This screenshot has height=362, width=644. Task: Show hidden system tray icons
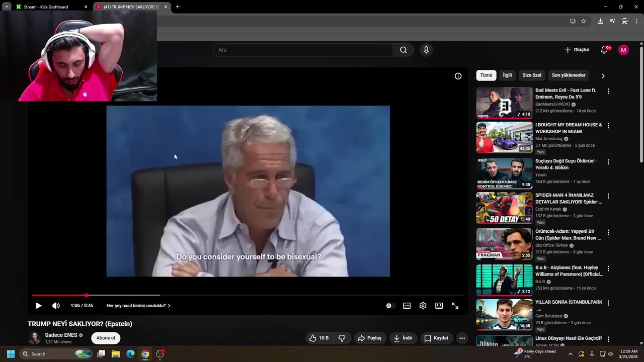[570, 354]
